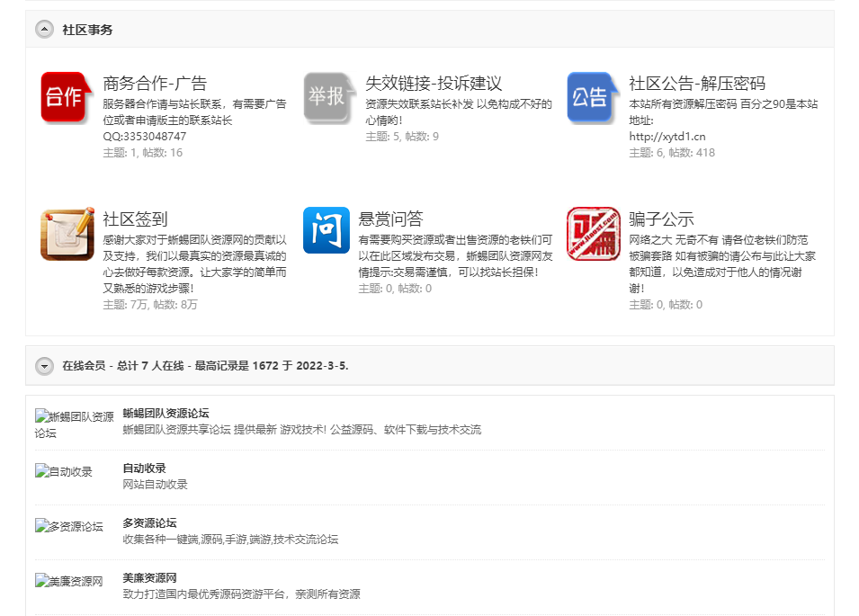Click the red 骗子公示 stamp icon
Screen dimensions: 859x616
click(x=593, y=231)
